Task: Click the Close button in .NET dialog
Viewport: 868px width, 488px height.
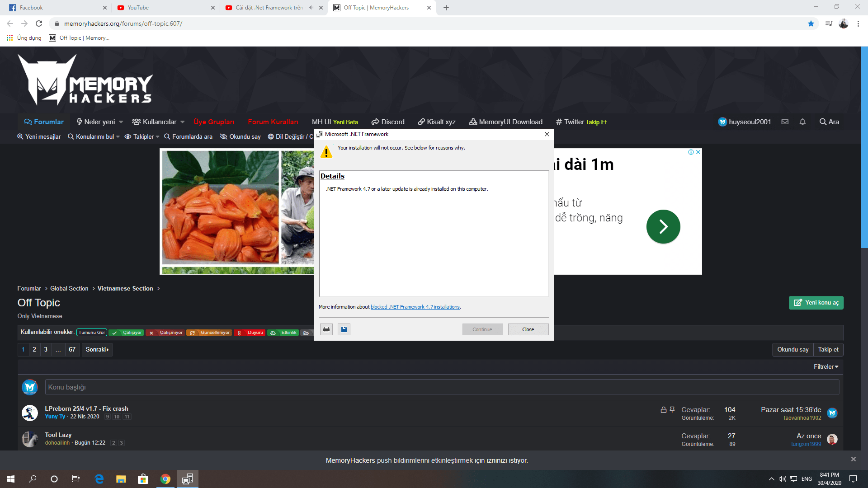Action: 528,329
